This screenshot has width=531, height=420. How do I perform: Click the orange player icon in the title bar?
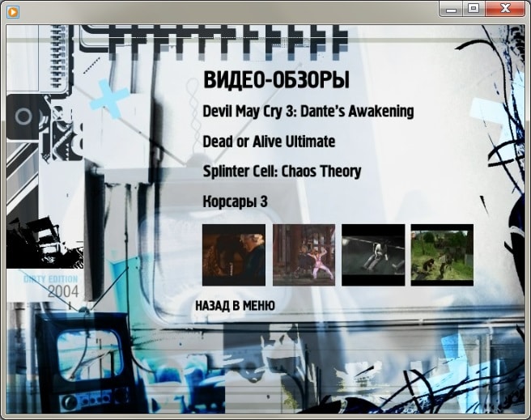[13, 12]
